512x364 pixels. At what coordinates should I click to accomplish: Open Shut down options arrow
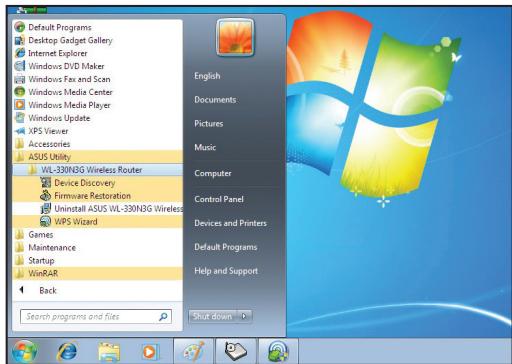[244, 316]
